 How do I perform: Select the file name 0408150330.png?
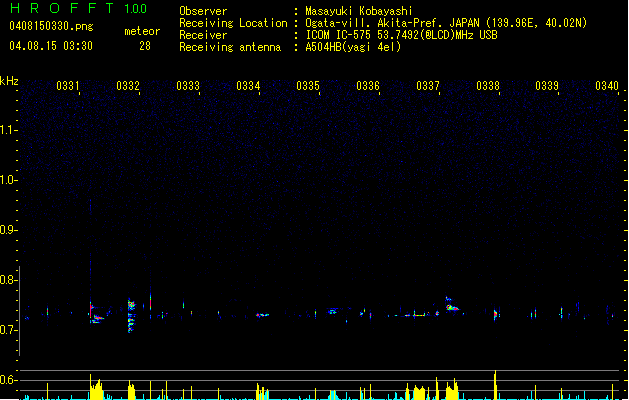click(x=51, y=26)
